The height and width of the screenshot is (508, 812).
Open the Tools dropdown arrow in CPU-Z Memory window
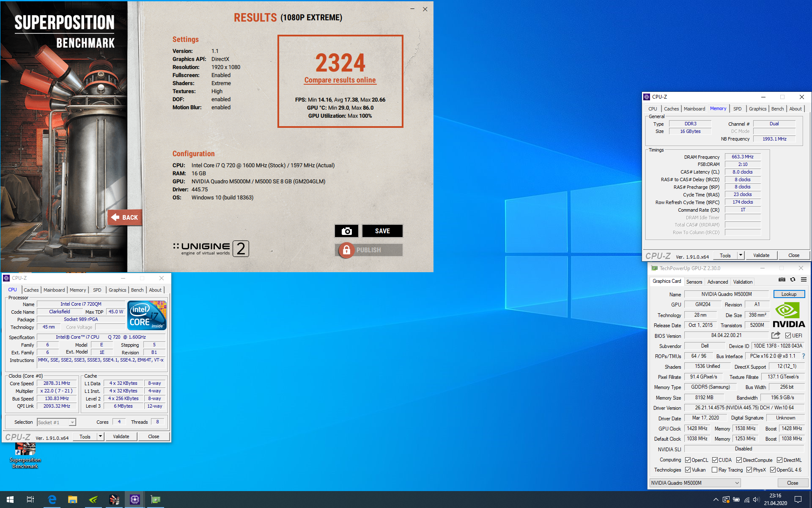[x=741, y=255]
